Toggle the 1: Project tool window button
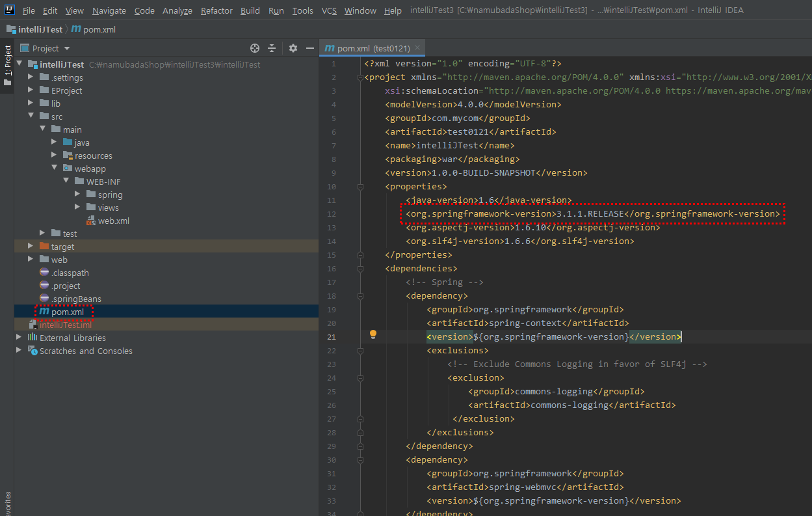Viewport: 812px width, 516px height. [7, 65]
